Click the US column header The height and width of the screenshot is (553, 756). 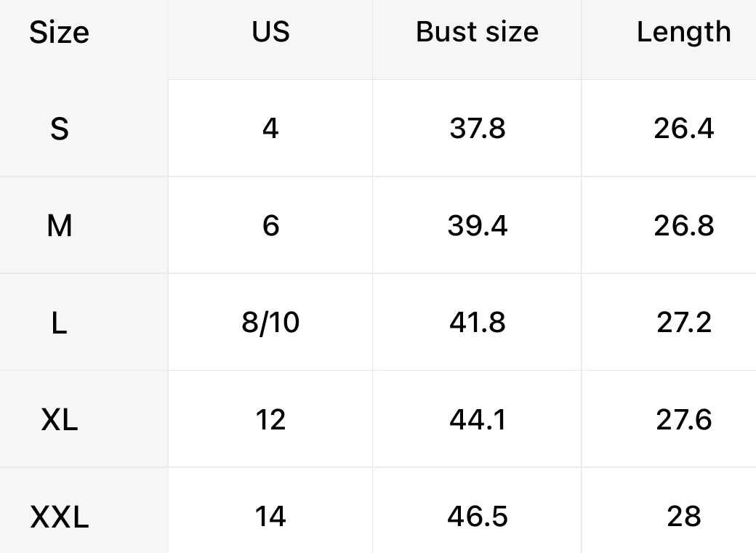click(x=270, y=32)
